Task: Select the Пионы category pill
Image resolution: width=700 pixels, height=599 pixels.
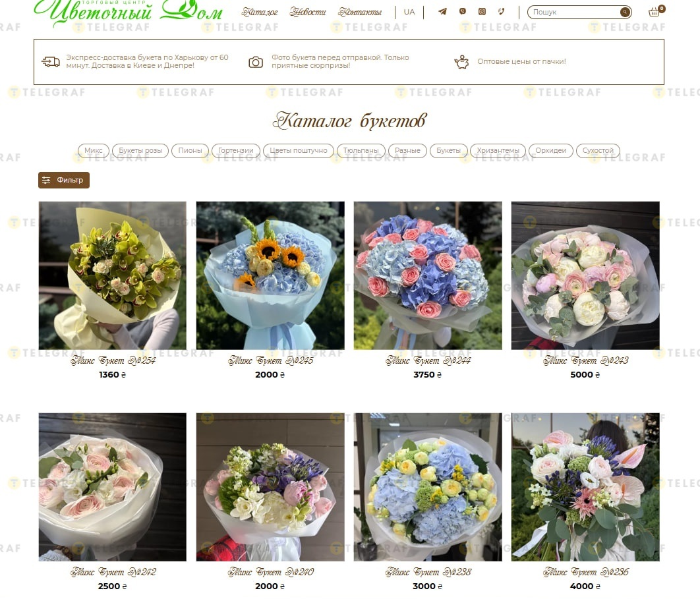Action: pyautogui.click(x=190, y=151)
